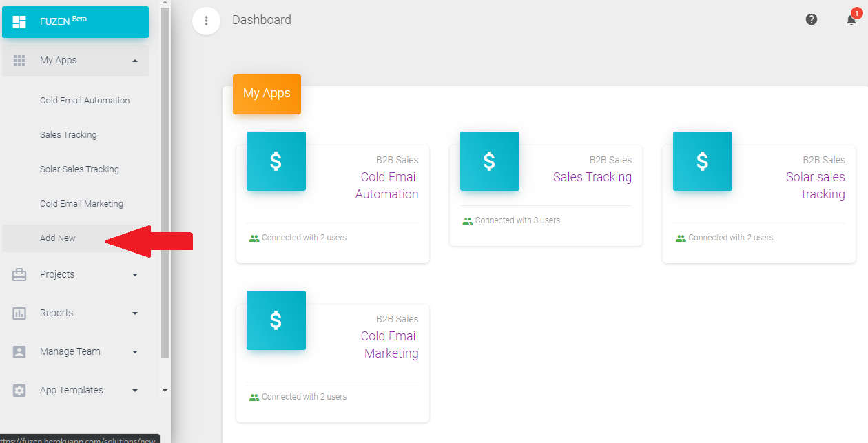Open the help question mark icon
Screen dimensions: 868x443
[812, 19]
